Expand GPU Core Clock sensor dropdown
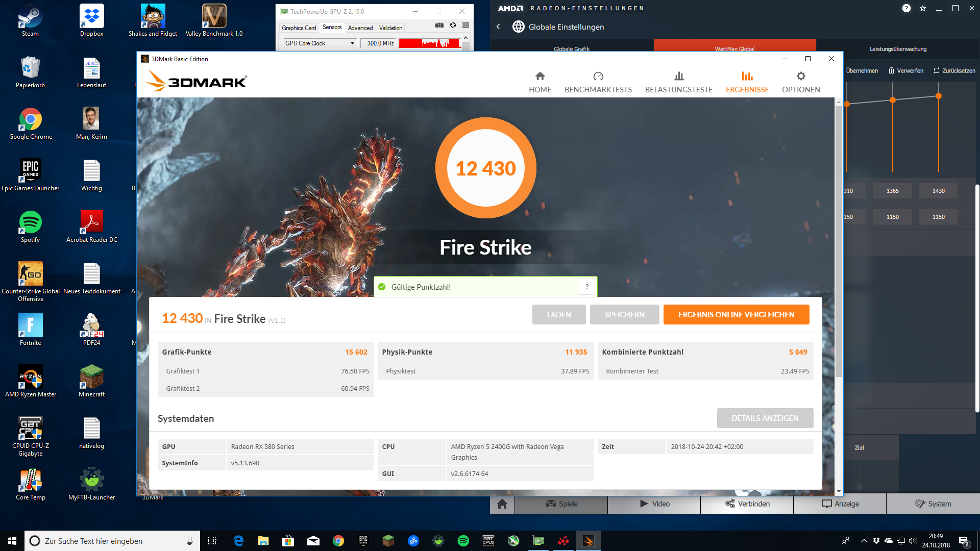Viewport: 980px width, 551px height. click(x=352, y=43)
